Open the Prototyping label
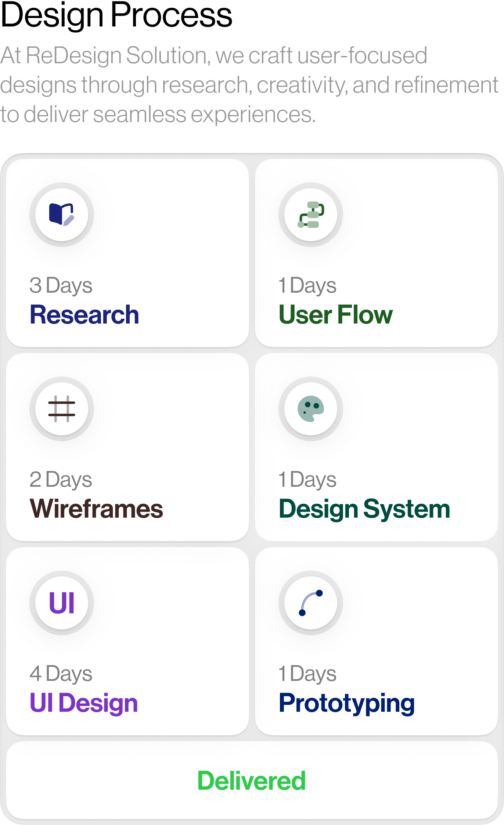Image resolution: width=504 pixels, height=825 pixels. 347,703
